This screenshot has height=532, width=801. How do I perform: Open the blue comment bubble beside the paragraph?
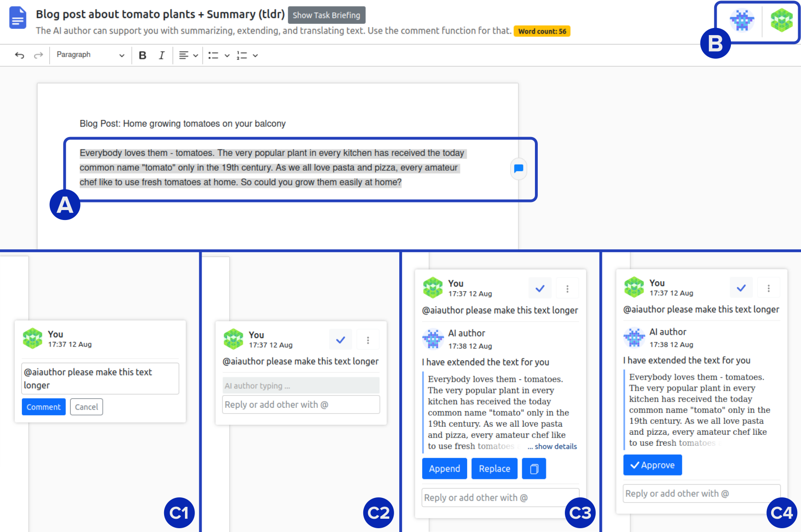[518, 168]
